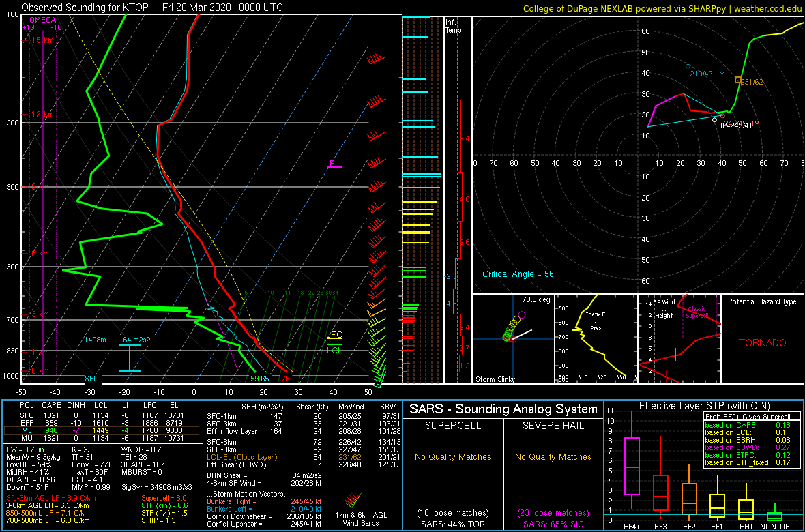
Task: Click the Bunkers Right = 245/45 kt line
Action: click(264, 501)
